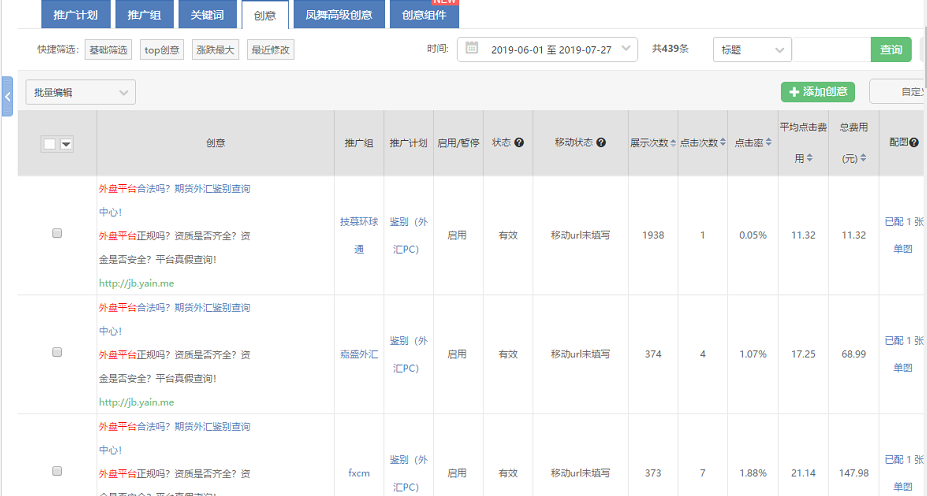Click click-rate value 1.07%
Viewport: 927px width, 496px height.
point(753,354)
